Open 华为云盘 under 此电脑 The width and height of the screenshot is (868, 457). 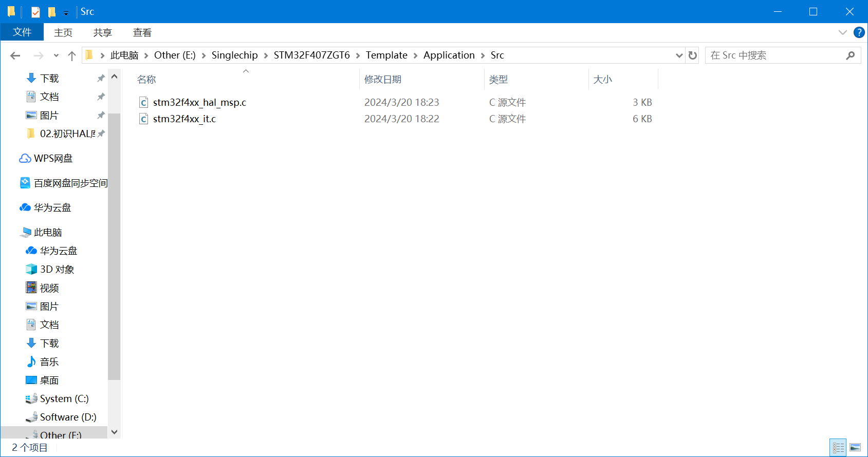click(x=58, y=251)
